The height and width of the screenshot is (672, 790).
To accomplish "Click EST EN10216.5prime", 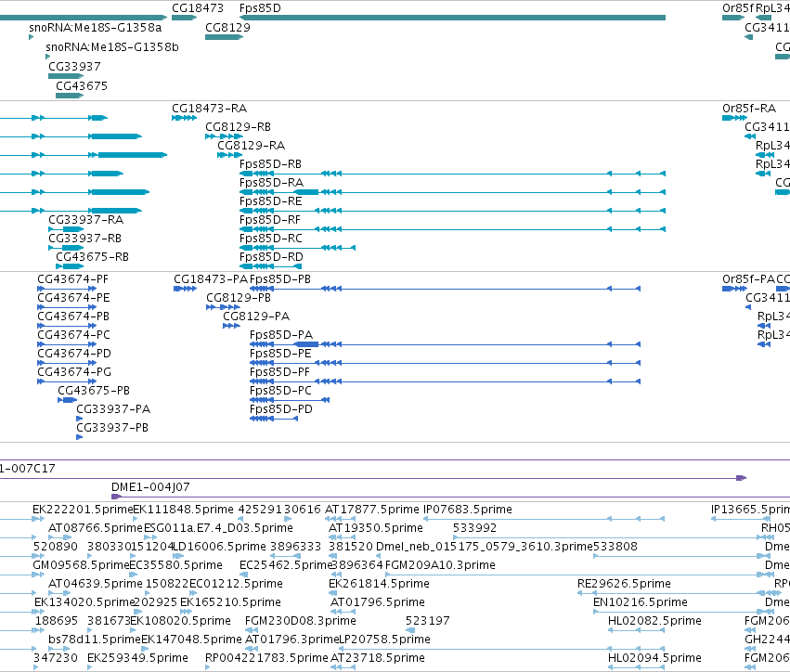I will click(641, 602).
